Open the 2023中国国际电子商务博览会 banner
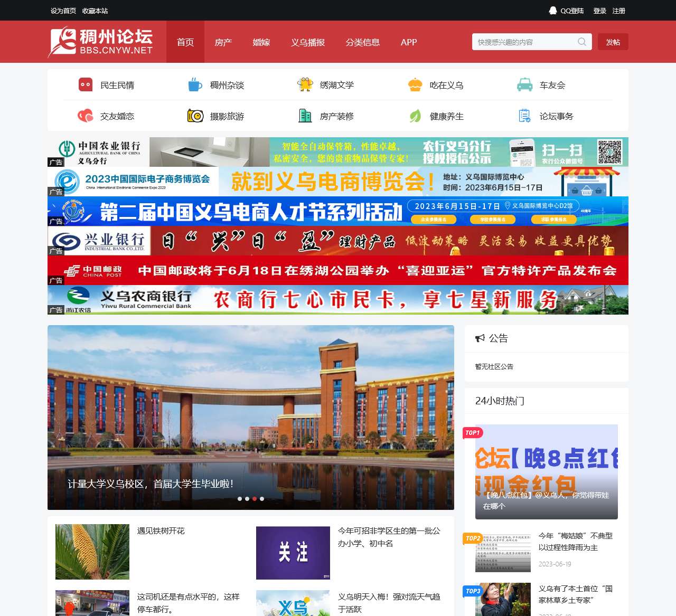 point(338,182)
